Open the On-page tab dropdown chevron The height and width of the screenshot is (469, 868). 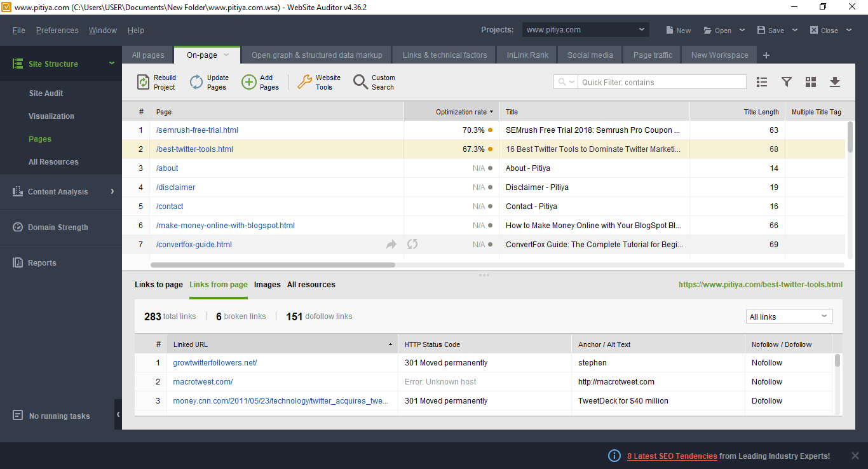226,55
